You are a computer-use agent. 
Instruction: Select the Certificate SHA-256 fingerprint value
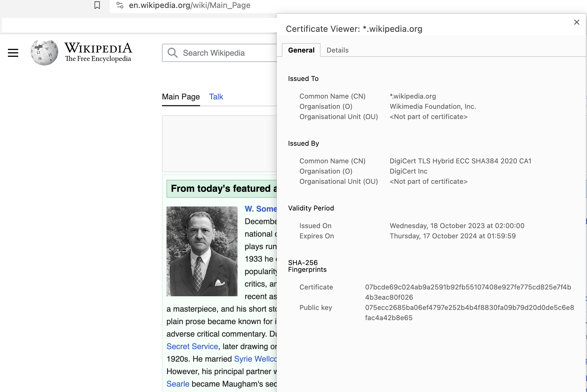tap(468, 292)
